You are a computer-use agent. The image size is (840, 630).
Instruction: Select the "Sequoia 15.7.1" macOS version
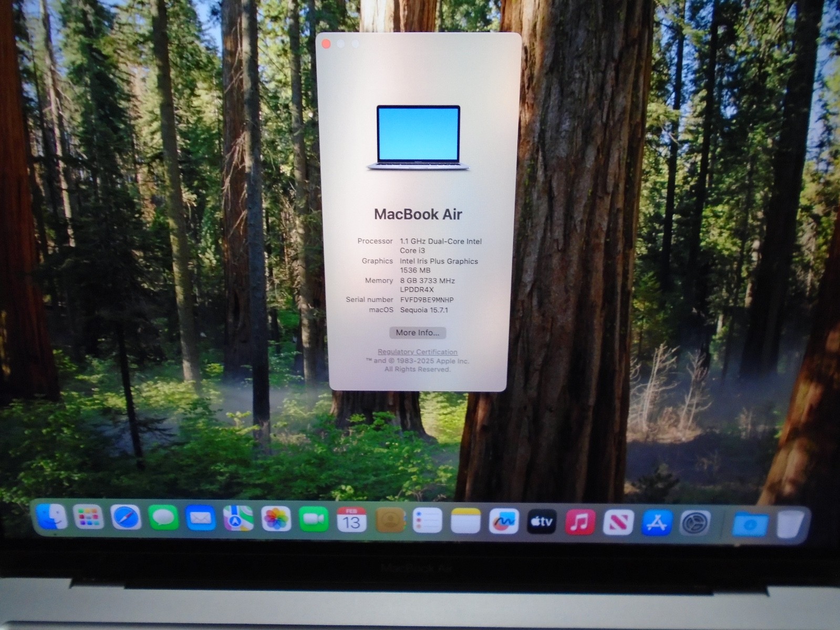(x=424, y=310)
